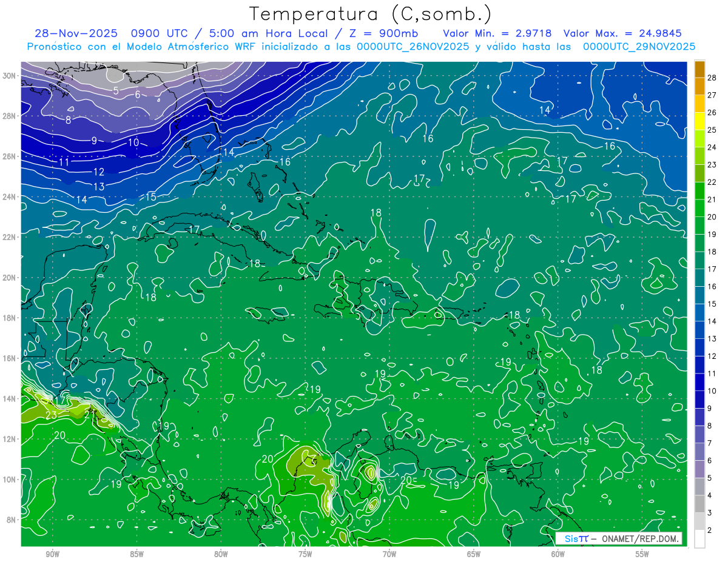Viewport: 728px width, 562px height.
Task: Click the '90W' longitude axis label
Action: pyautogui.click(x=52, y=555)
